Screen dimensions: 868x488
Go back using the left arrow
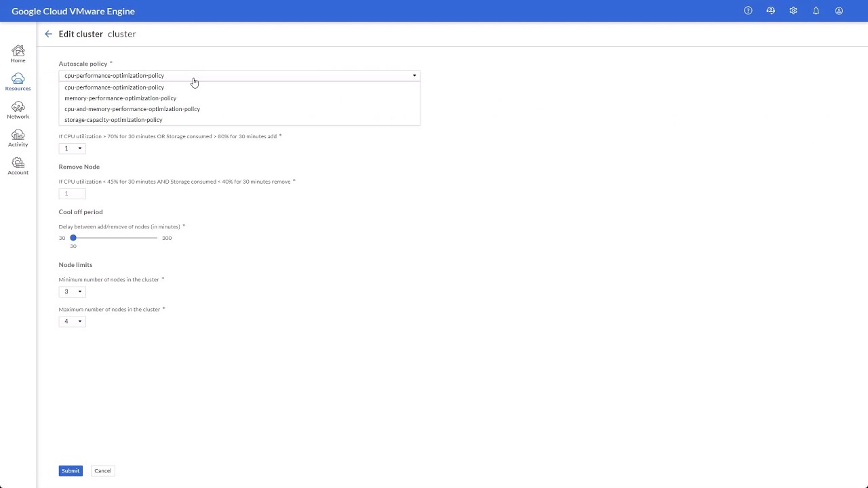[x=48, y=34]
